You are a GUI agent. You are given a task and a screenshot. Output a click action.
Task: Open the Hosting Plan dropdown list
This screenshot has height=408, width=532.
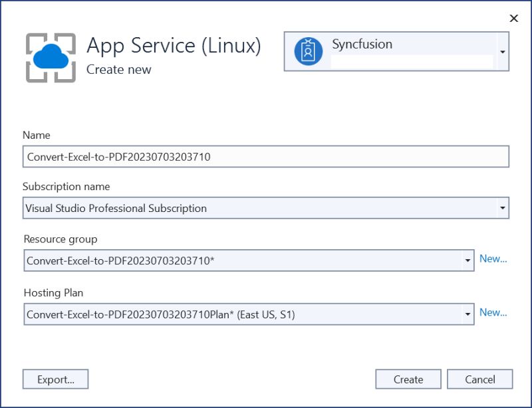pyautogui.click(x=467, y=313)
